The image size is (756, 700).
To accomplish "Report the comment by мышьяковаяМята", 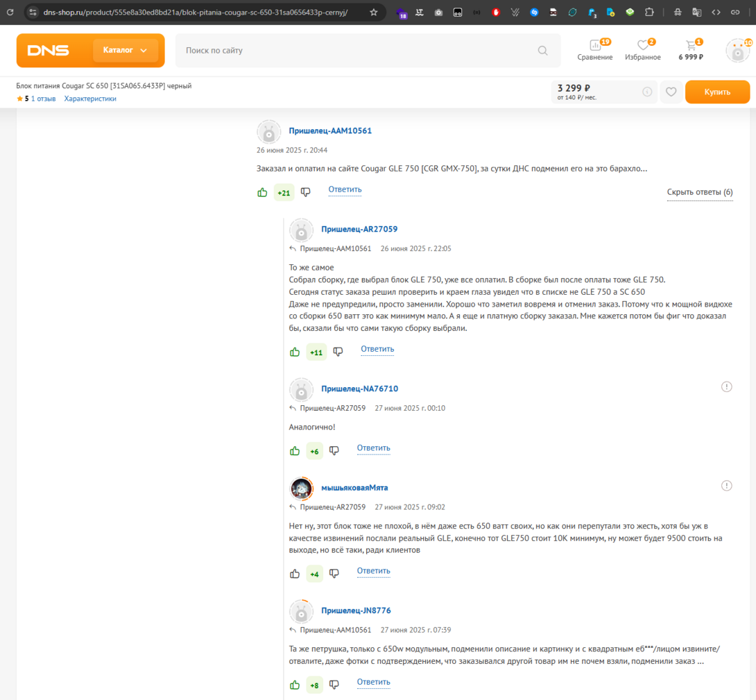I will coord(726,486).
